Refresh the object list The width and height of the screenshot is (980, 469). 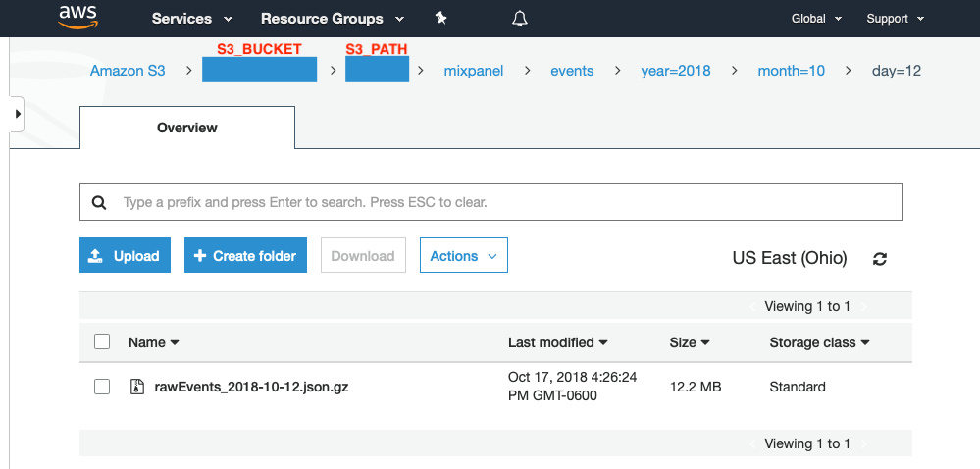pos(880,259)
